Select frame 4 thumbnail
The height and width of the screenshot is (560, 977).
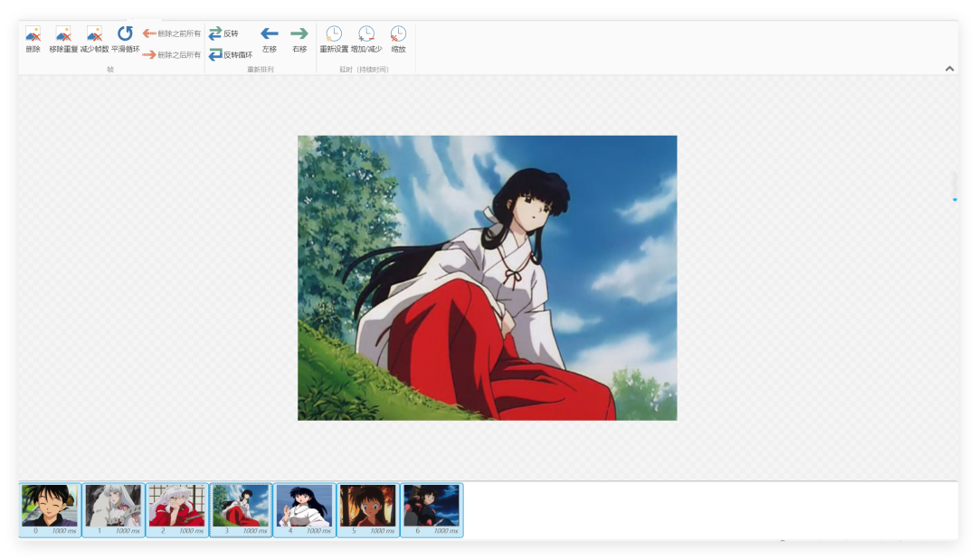[304, 509]
